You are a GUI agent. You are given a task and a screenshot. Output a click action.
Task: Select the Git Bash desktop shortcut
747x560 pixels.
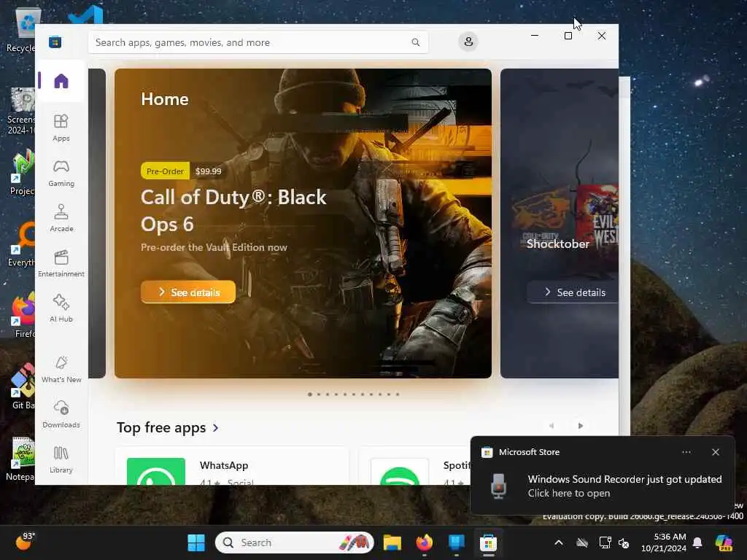point(22,386)
